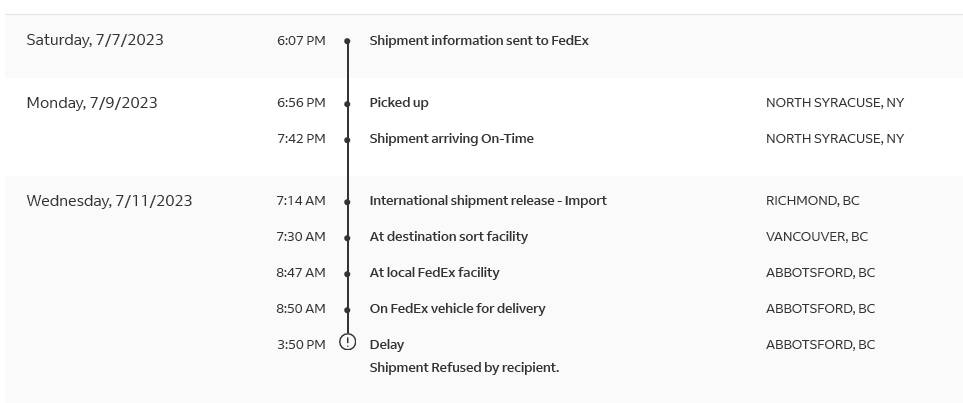Click 'Shipment arriving On-Time' status
Image resolution: width=963 pixels, height=403 pixels.
point(451,139)
